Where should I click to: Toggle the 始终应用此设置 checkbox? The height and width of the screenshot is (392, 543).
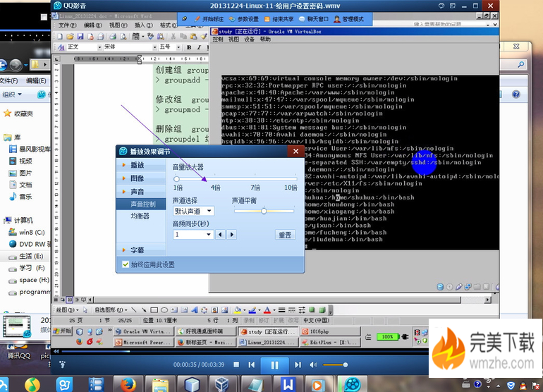(x=126, y=264)
